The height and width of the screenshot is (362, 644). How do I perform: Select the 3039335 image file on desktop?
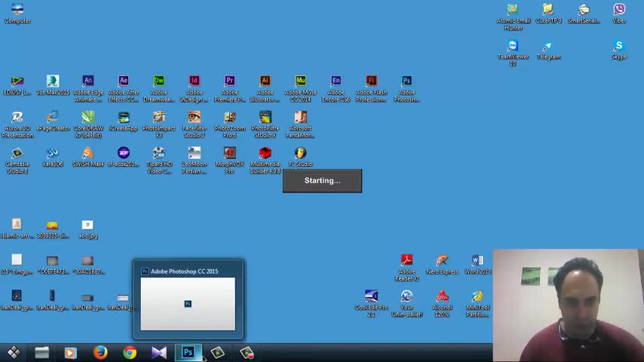[x=53, y=229]
